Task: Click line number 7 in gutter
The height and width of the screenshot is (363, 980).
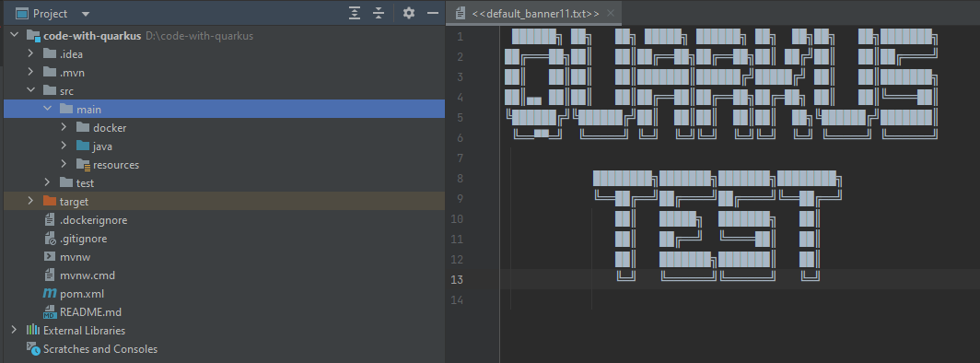Action: click(460, 158)
